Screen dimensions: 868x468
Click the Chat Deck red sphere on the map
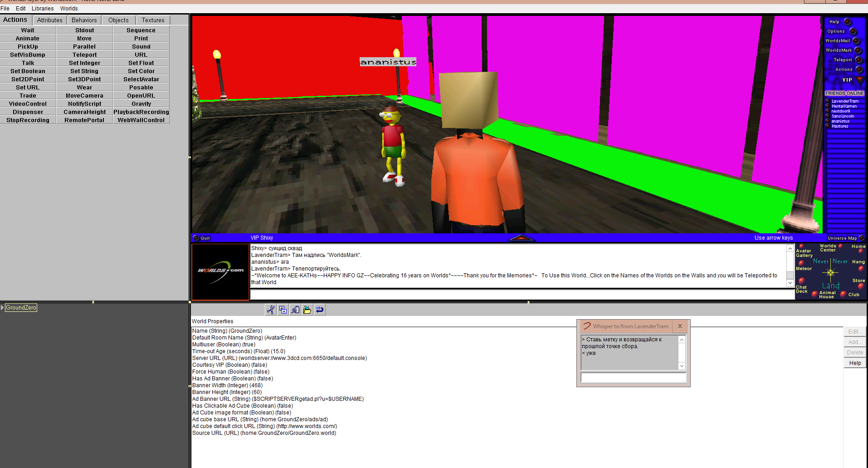tap(802, 281)
